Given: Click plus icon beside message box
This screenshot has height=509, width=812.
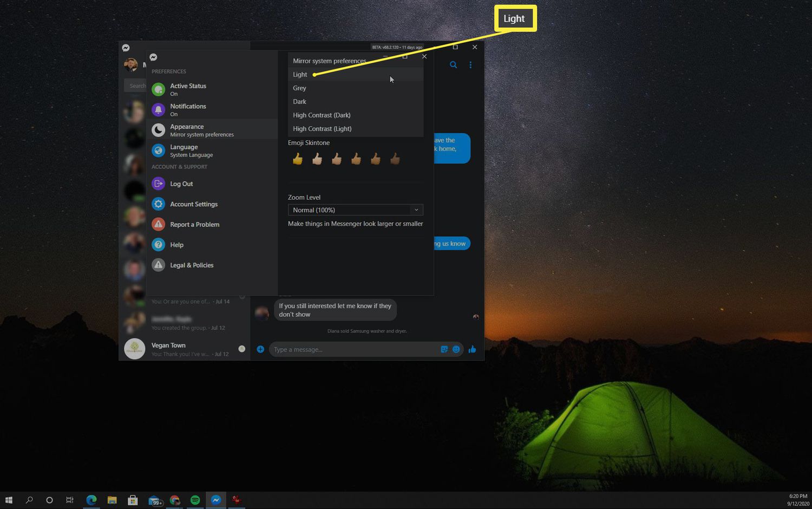Looking at the screenshot, I should [x=260, y=349].
